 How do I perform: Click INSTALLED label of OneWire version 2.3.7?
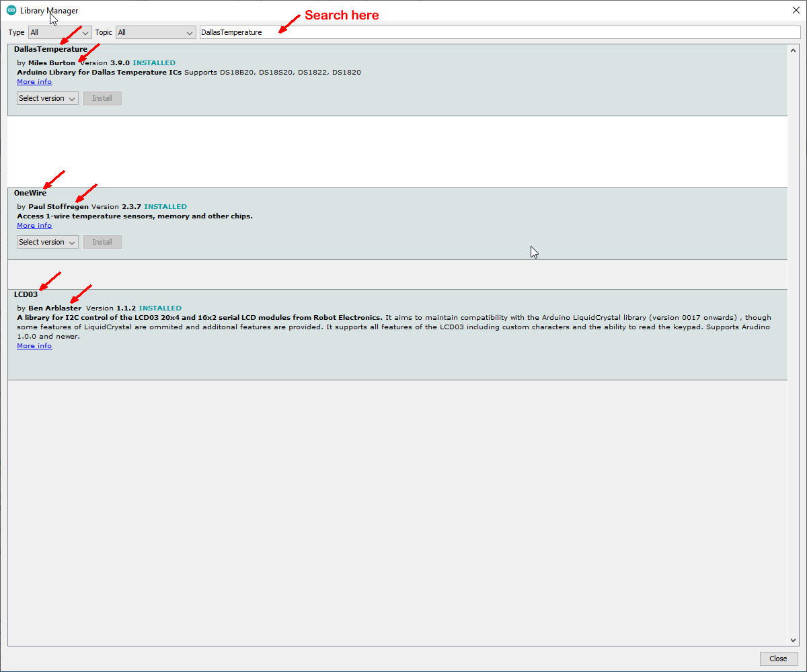coord(165,207)
